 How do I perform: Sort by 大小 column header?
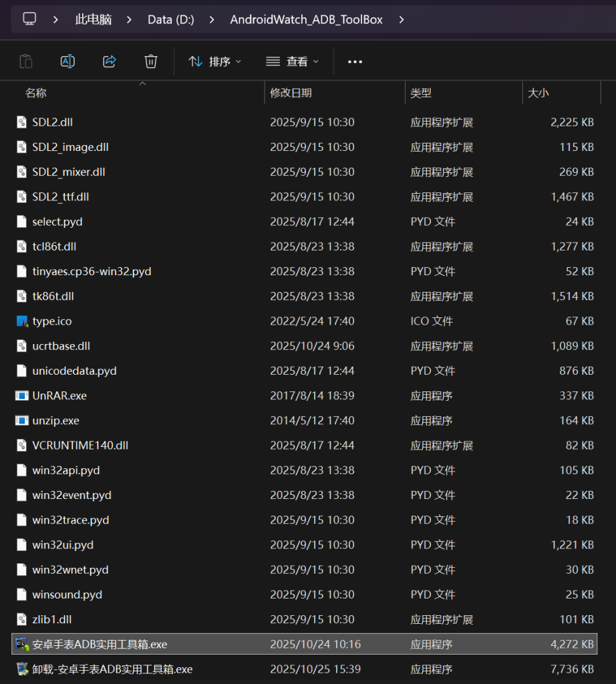point(538,93)
